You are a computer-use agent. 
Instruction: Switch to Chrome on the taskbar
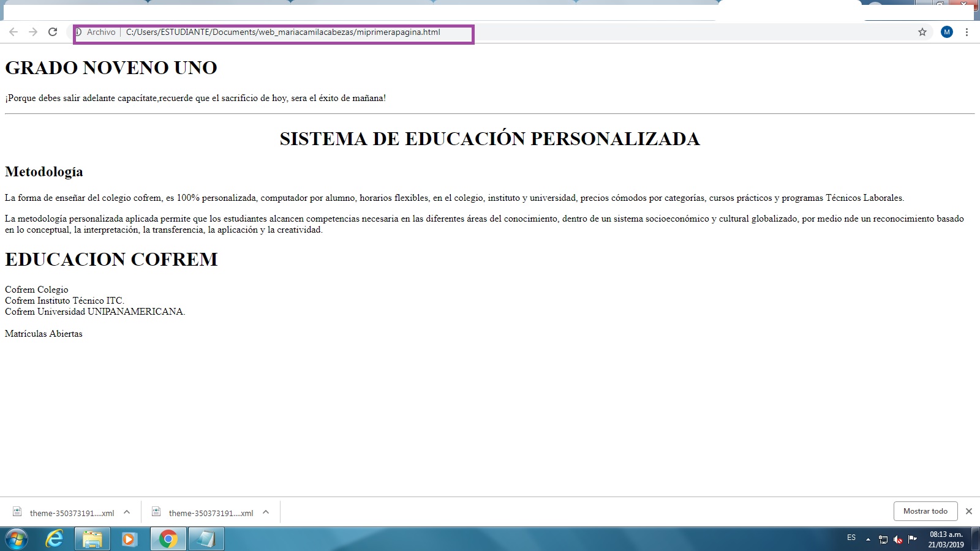pos(168,539)
